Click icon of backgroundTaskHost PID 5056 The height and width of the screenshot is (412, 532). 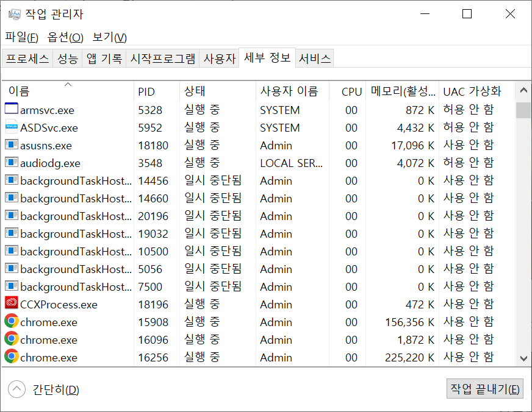(11, 268)
